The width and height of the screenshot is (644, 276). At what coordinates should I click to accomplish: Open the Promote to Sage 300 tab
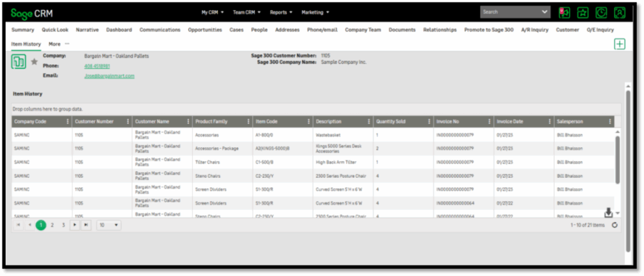tap(489, 30)
